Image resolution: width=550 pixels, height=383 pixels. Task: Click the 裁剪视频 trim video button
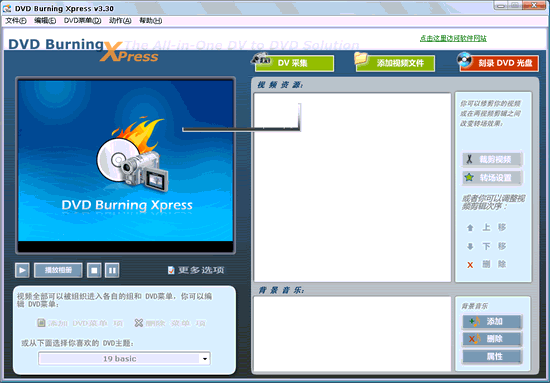click(492, 160)
